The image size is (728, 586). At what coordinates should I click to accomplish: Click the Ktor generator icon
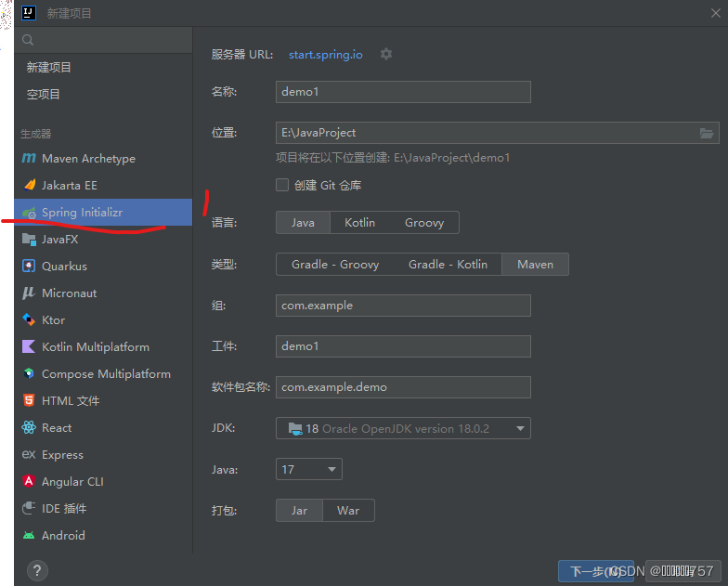click(29, 319)
